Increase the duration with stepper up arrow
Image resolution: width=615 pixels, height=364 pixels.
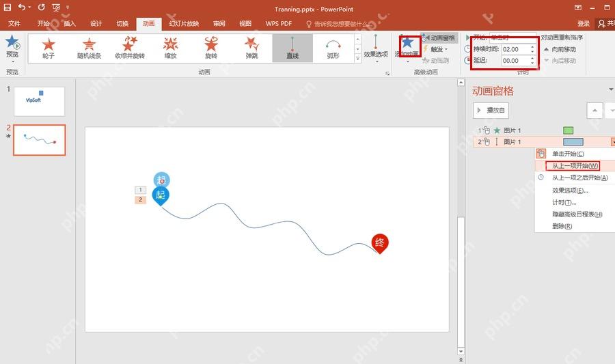point(532,47)
